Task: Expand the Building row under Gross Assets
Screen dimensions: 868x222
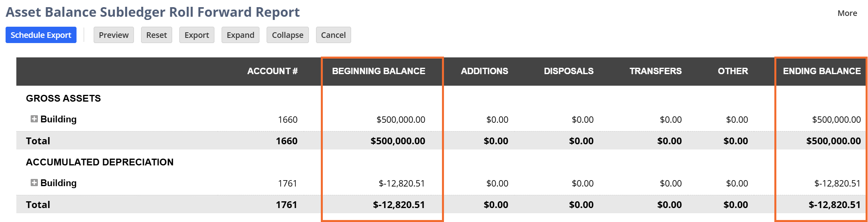Action: pyautogui.click(x=34, y=119)
